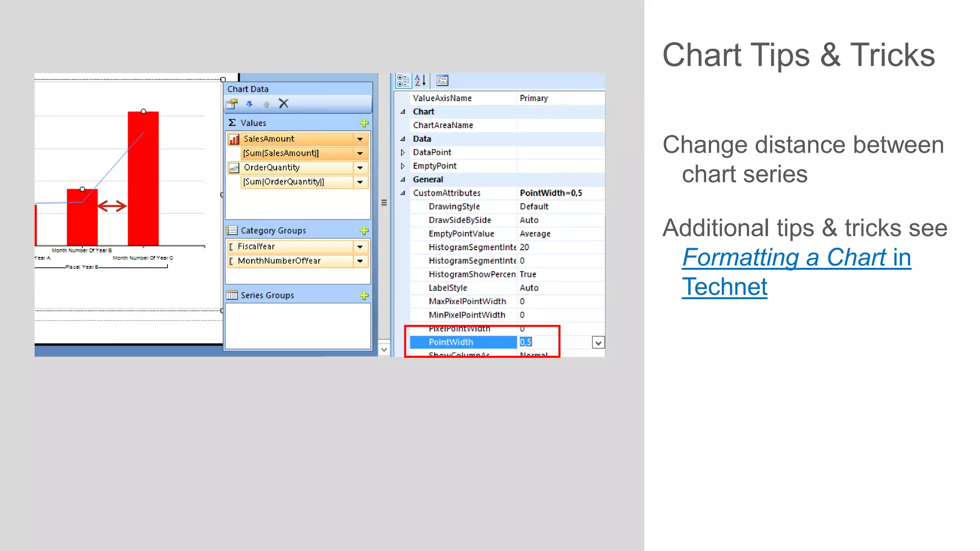Click the shorter middle red bar in chart
Screen dimensions: 980x551
82,218
